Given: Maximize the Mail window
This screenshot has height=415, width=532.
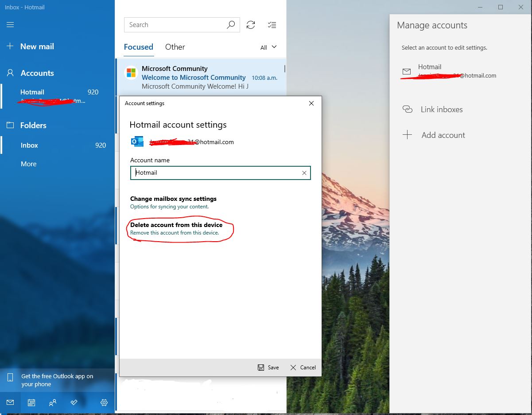Looking at the screenshot, I should tap(501, 7).
